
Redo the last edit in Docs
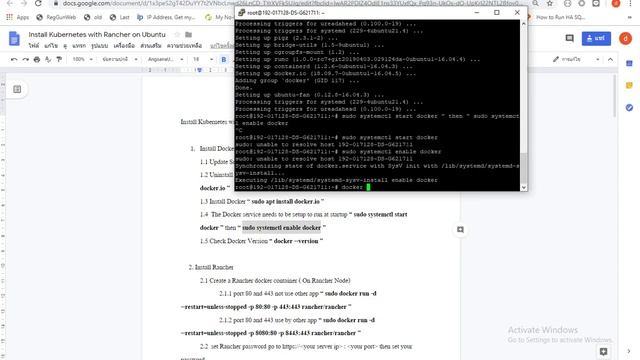[x=25, y=60]
